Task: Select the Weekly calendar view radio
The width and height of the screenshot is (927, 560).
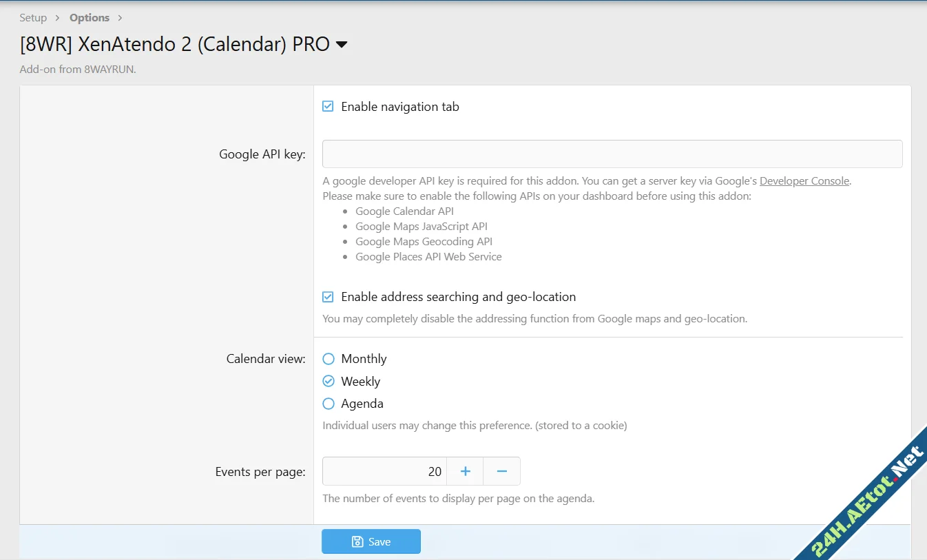Action: [x=329, y=381]
